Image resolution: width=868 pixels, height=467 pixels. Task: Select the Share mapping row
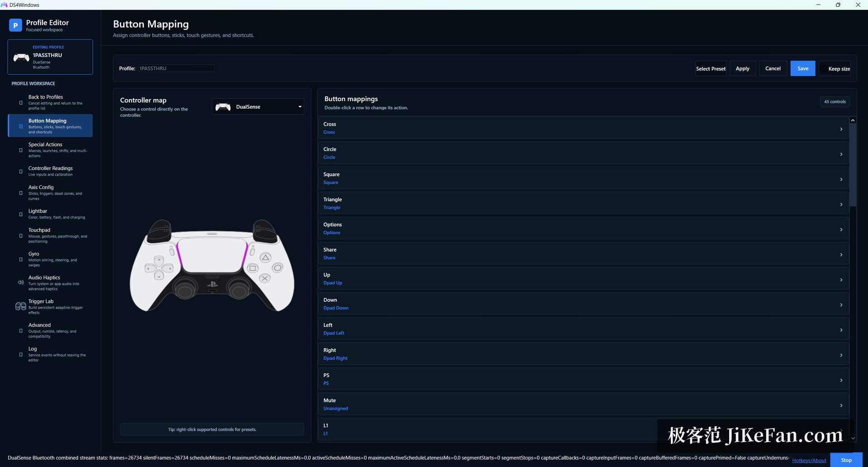pyautogui.click(x=583, y=254)
